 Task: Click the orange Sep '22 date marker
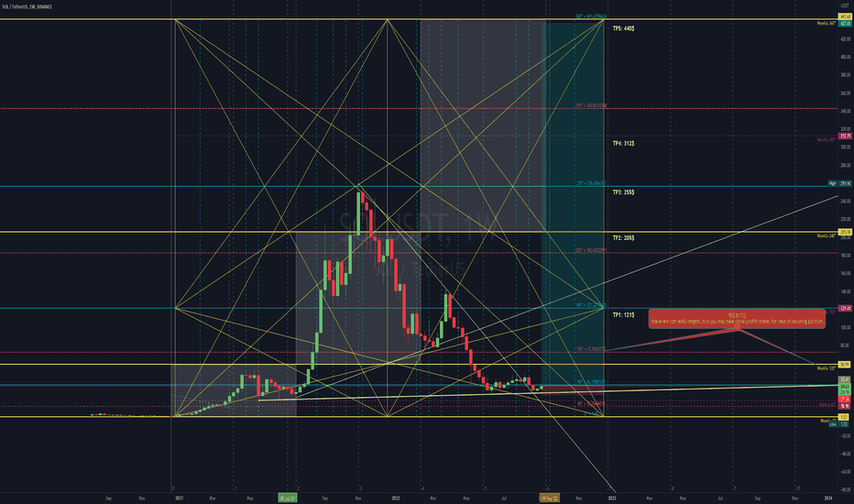click(x=549, y=498)
